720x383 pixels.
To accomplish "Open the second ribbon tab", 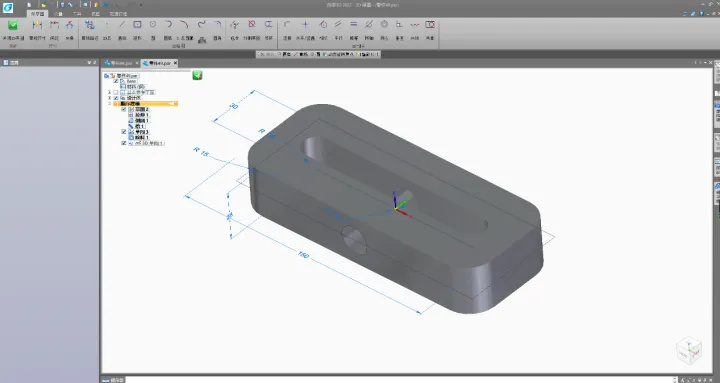I will pos(58,14).
